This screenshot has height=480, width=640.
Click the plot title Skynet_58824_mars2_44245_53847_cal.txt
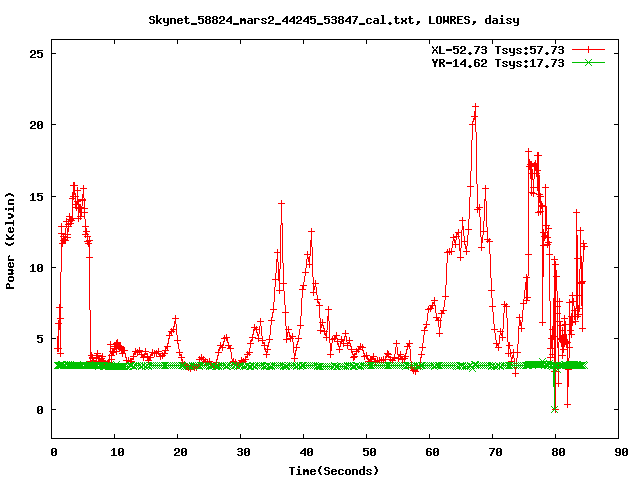coord(284,20)
